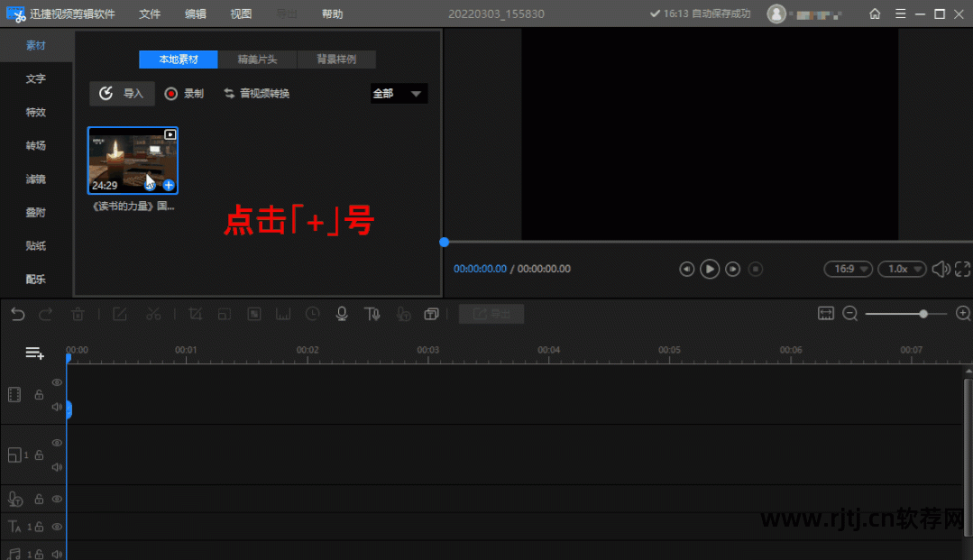Click the 录制 record button
Screen dimensions: 973x560
184,94
